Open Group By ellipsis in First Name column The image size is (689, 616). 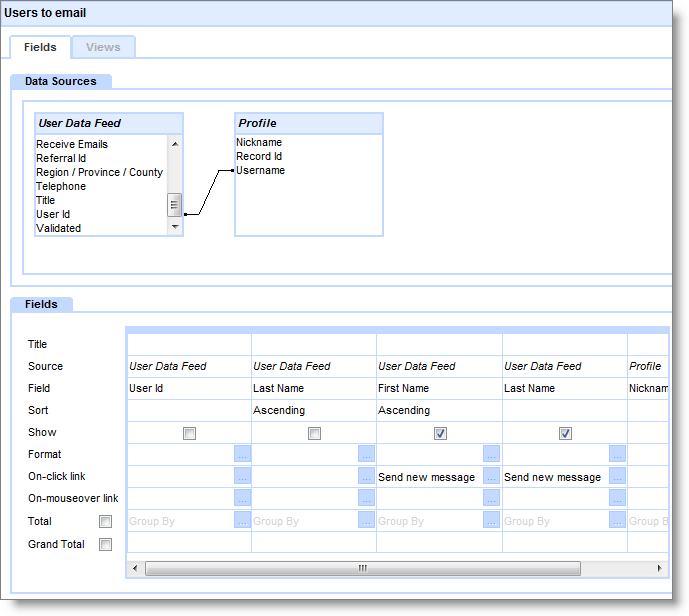click(491, 520)
